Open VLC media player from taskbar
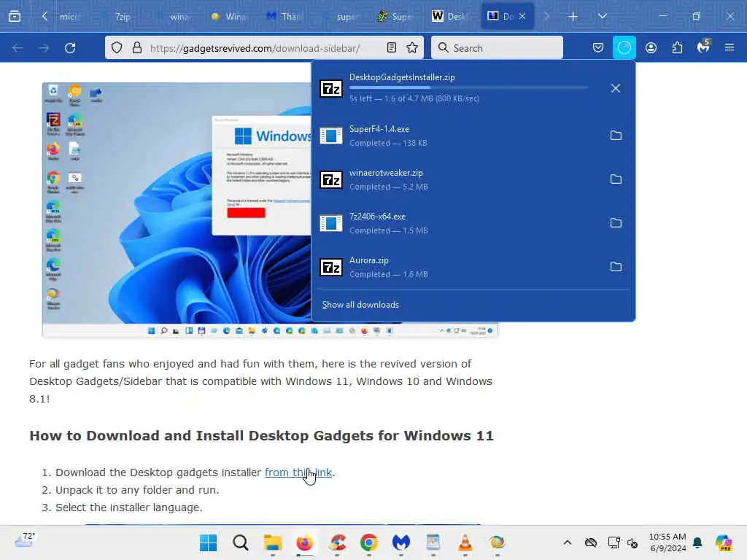 (x=465, y=542)
